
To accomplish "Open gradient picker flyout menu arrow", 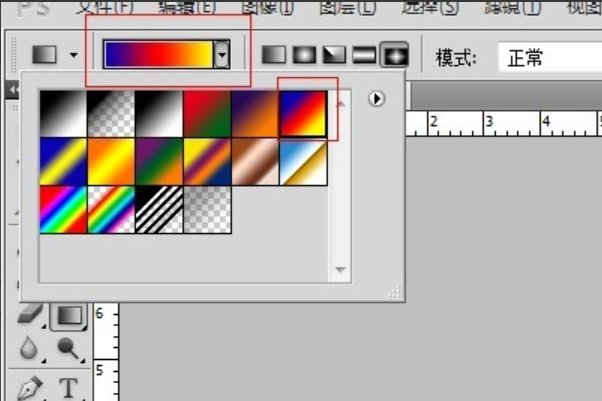I will [377, 98].
